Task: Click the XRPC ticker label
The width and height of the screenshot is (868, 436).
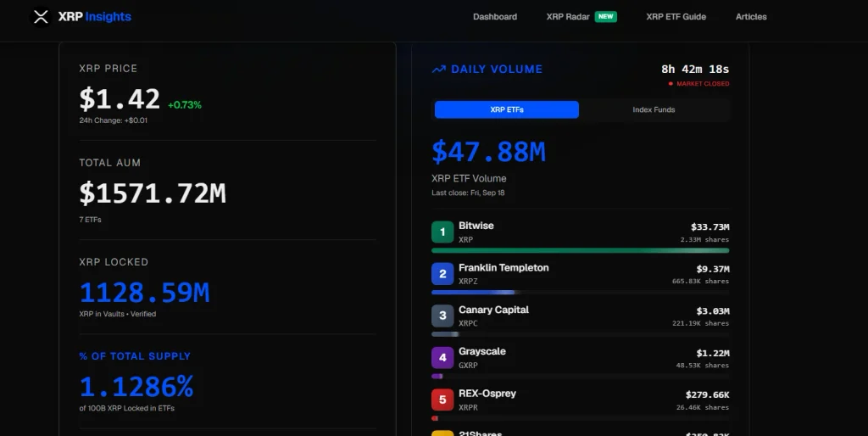Action: point(468,323)
